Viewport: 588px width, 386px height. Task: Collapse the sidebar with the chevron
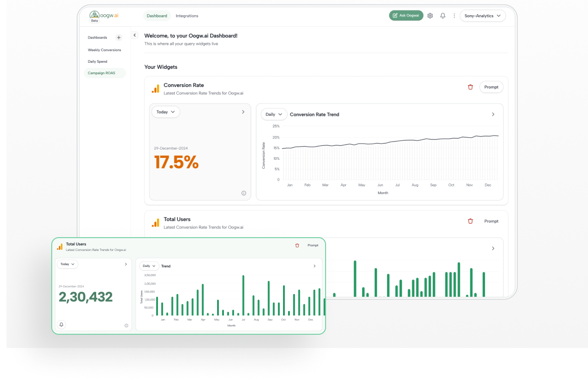[134, 35]
